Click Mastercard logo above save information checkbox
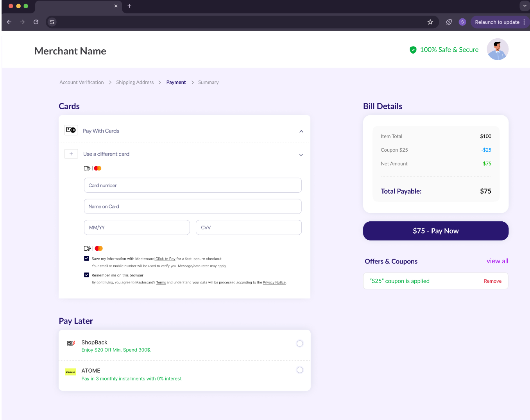This screenshot has height=420, width=530. [x=99, y=248]
